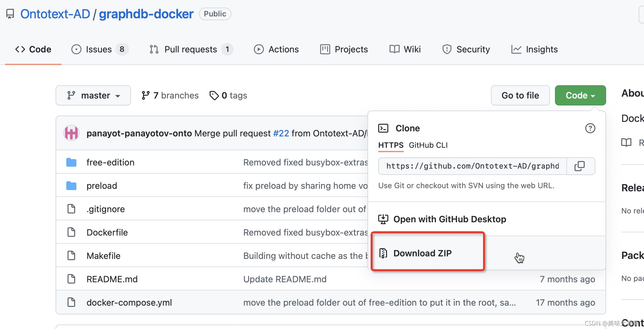The width and height of the screenshot is (644, 329).
Task: Open the Ontotext-AD organization link
Action: [x=55, y=14]
